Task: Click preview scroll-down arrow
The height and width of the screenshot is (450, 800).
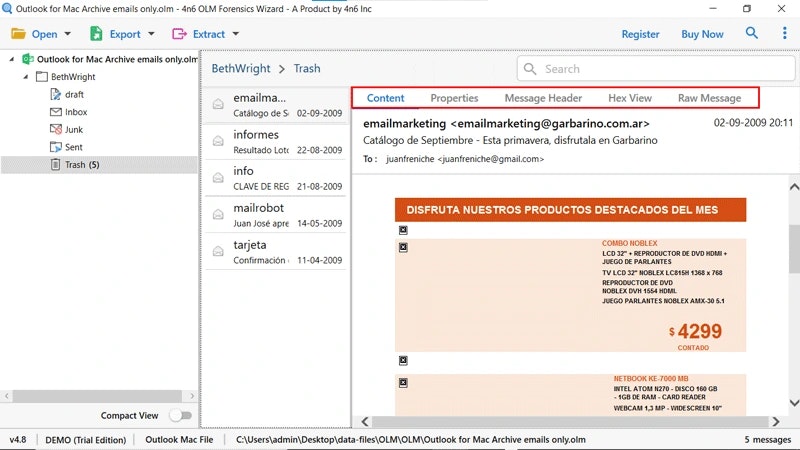Action: [x=794, y=403]
